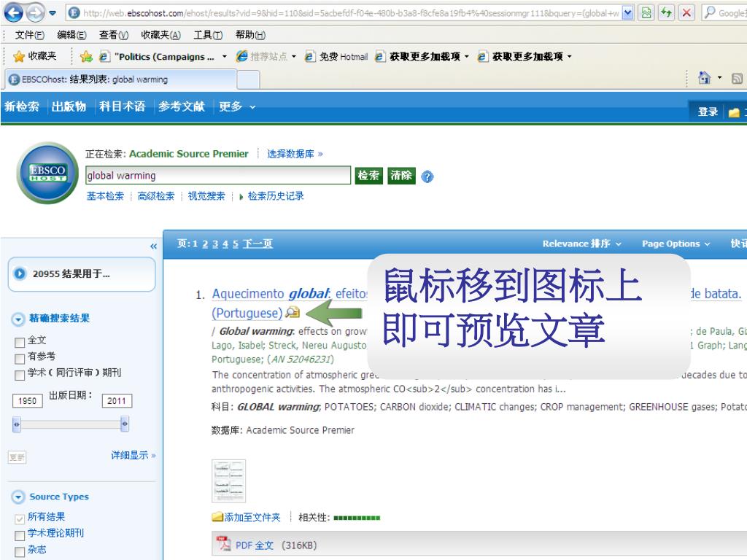Go to 新检索 in EBSCO navigation
The width and height of the screenshot is (747, 560).
tap(21, 106)
